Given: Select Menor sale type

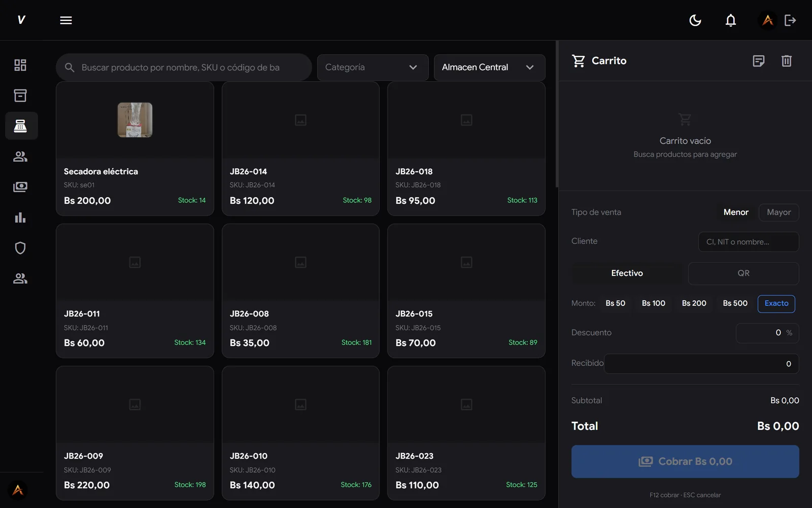Looking at the screenshot, I should pyautogui.click(x=736, y=212).
